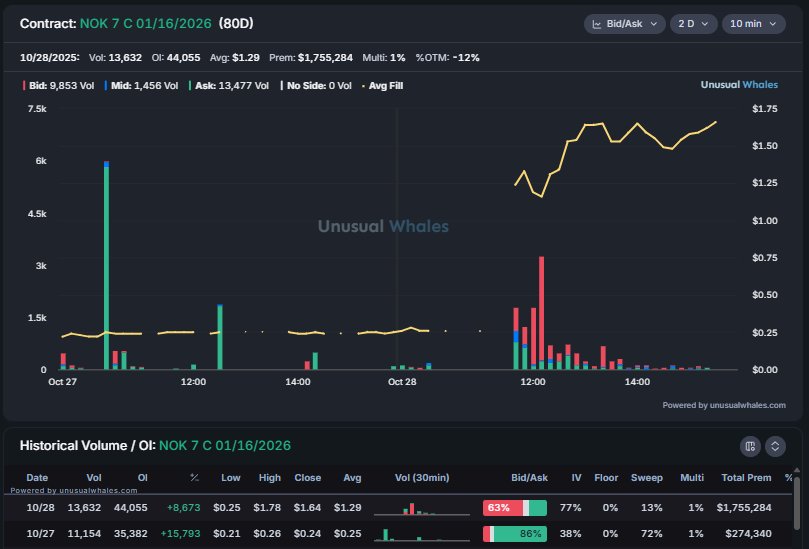Click the table's vertical scrollbar
Screen dimensions: 809x549
click(x=796, y=510)
